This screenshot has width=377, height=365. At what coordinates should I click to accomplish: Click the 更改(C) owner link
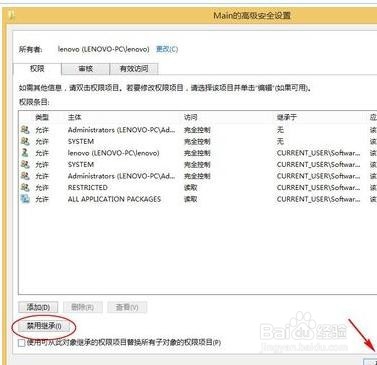tap(167, 49)
